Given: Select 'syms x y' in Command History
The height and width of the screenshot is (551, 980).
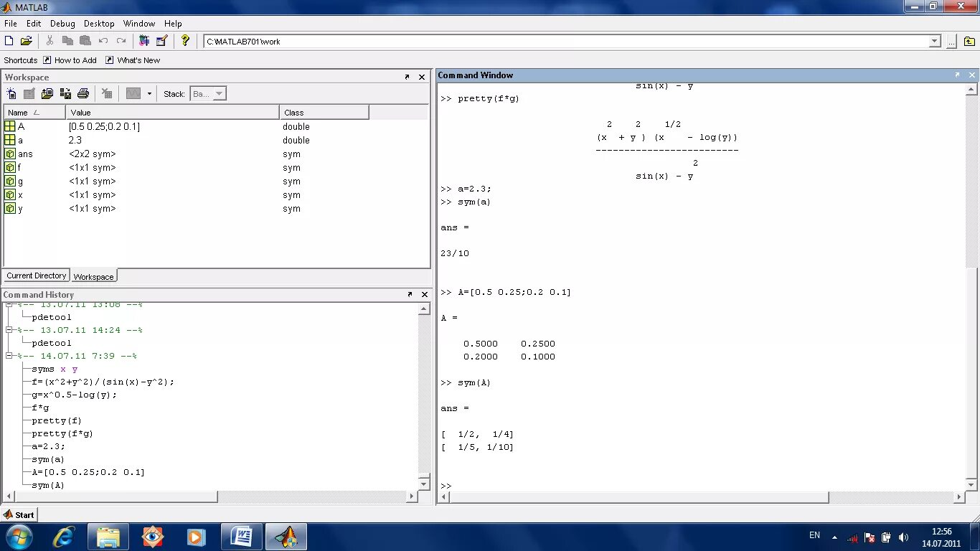Looking at the screenshot, I should click(55, 369).
